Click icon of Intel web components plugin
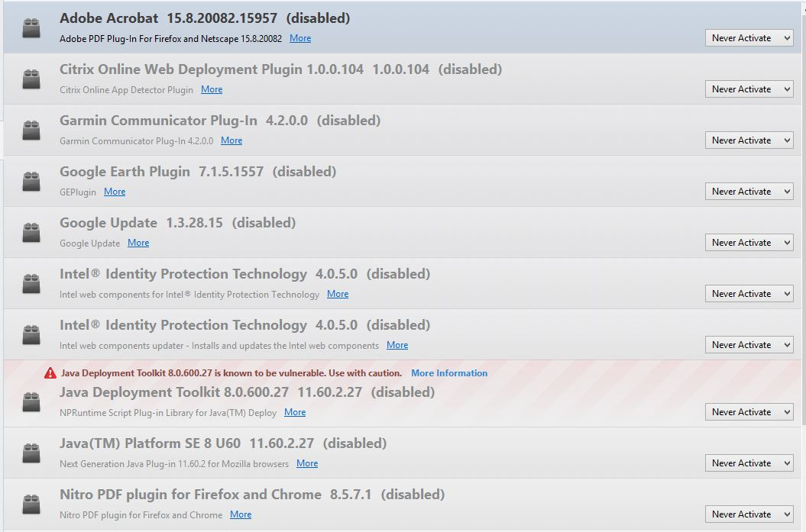 [x=31, y=283]
